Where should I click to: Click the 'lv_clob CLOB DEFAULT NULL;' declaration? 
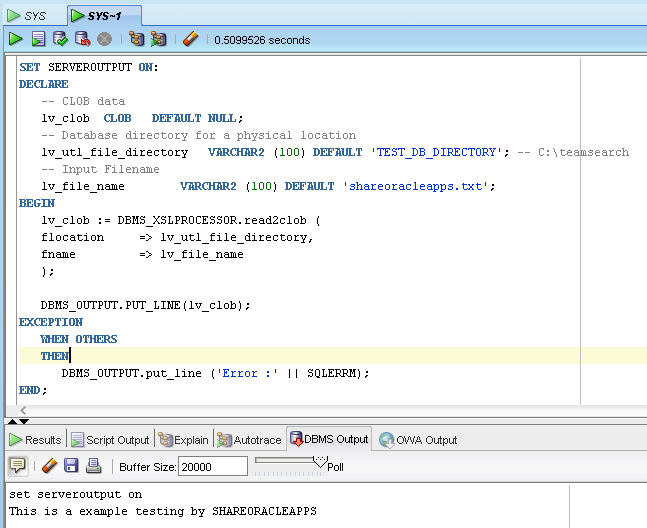[x=142, y=118]
